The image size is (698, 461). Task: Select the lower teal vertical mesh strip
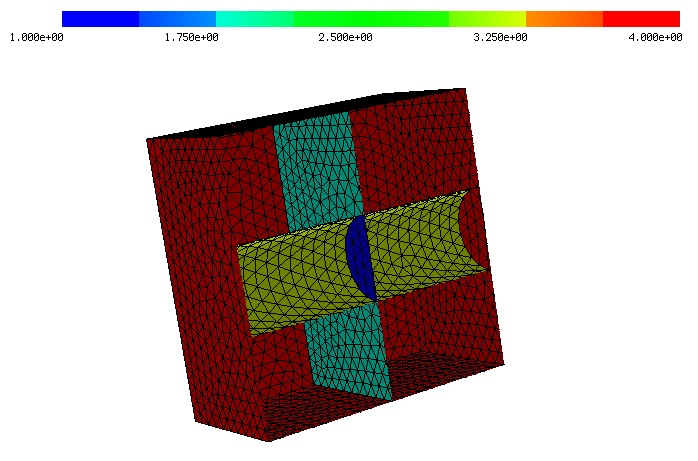coord(347,352)
